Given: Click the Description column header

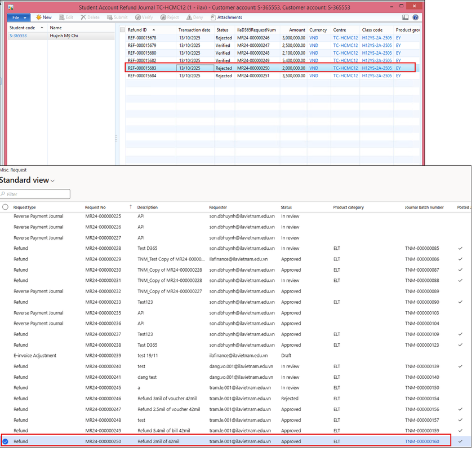Looking at the screenshot, I should 147,207.
